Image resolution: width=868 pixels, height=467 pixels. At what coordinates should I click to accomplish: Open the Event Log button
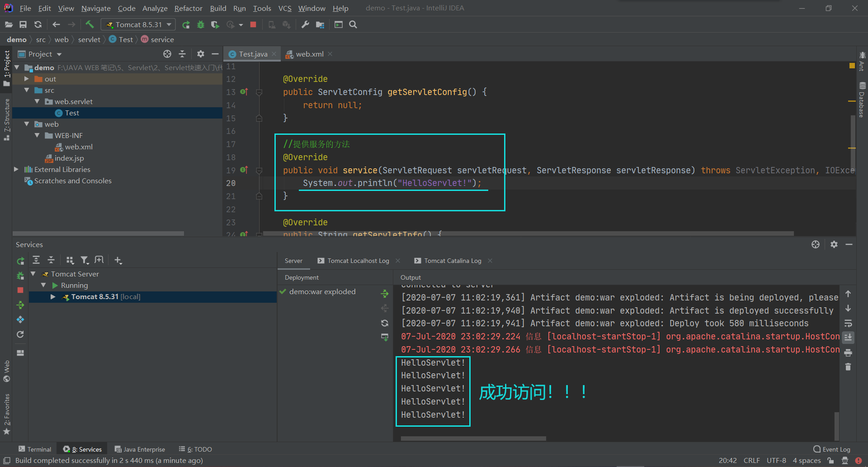pos(832,449)
